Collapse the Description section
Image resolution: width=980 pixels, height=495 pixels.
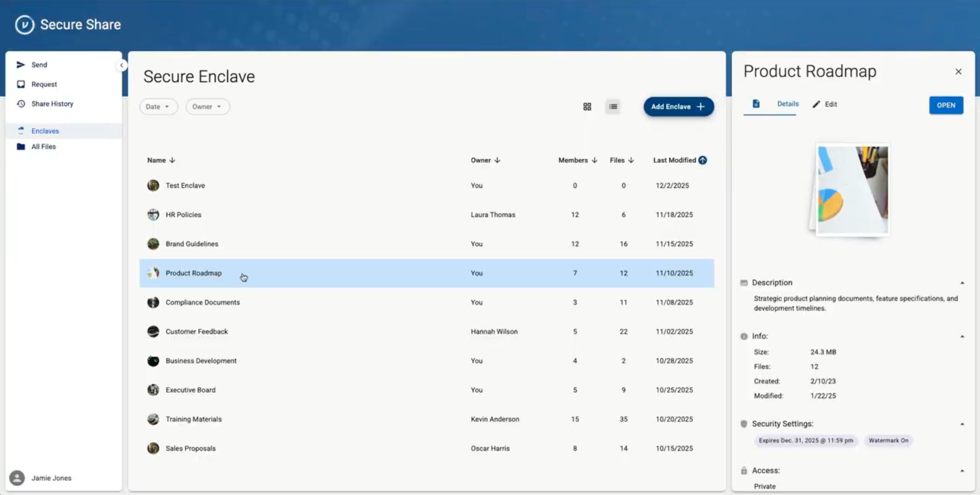[962, 283]
